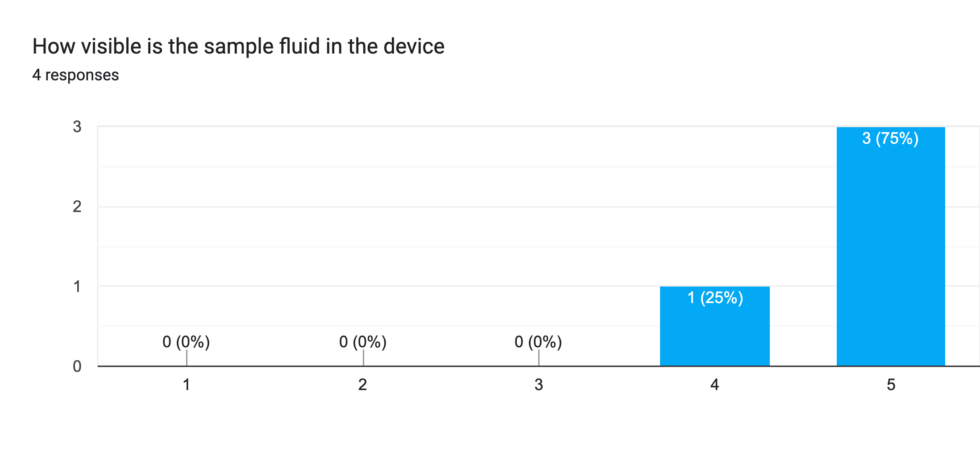The height and width of the screenshot is (466, 980).
Task: Click y-axis value 1
Action: [x=77, y=287]
